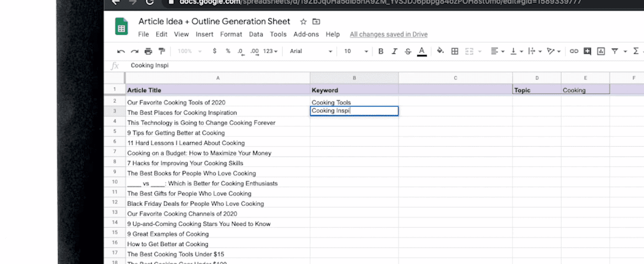Click the Insert link icon
Viewport: 644px width, 264px height.
[574, 51]
